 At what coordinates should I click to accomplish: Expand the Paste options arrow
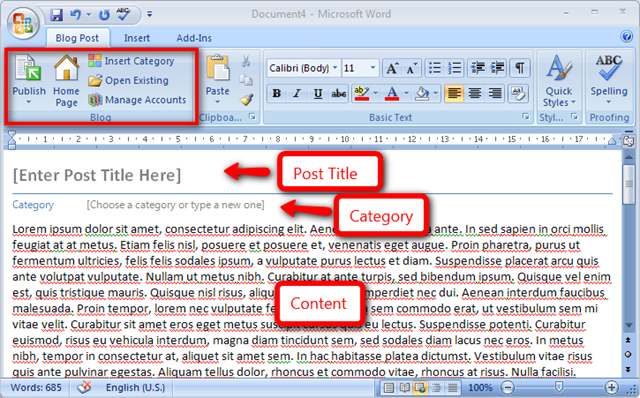(x=218, y=102)
